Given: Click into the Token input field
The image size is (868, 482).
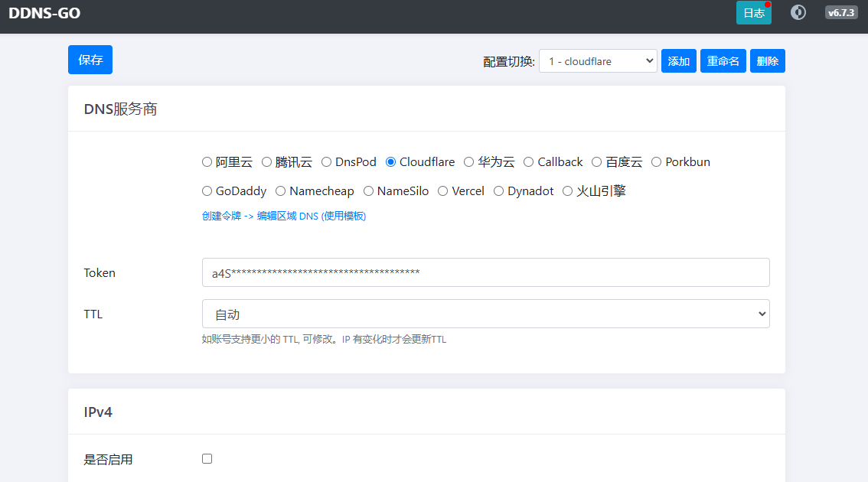Looking at the screenshot, I should pyautogui.click(x=485, y=272).
